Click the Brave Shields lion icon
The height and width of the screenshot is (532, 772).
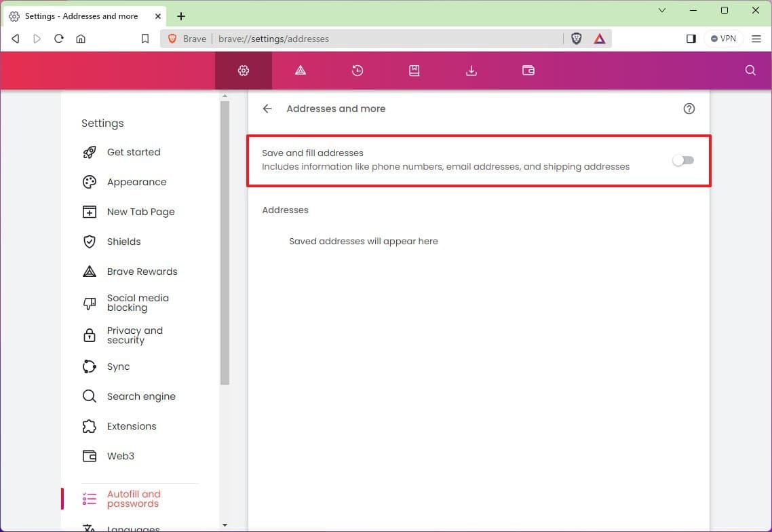click(576, 39)
